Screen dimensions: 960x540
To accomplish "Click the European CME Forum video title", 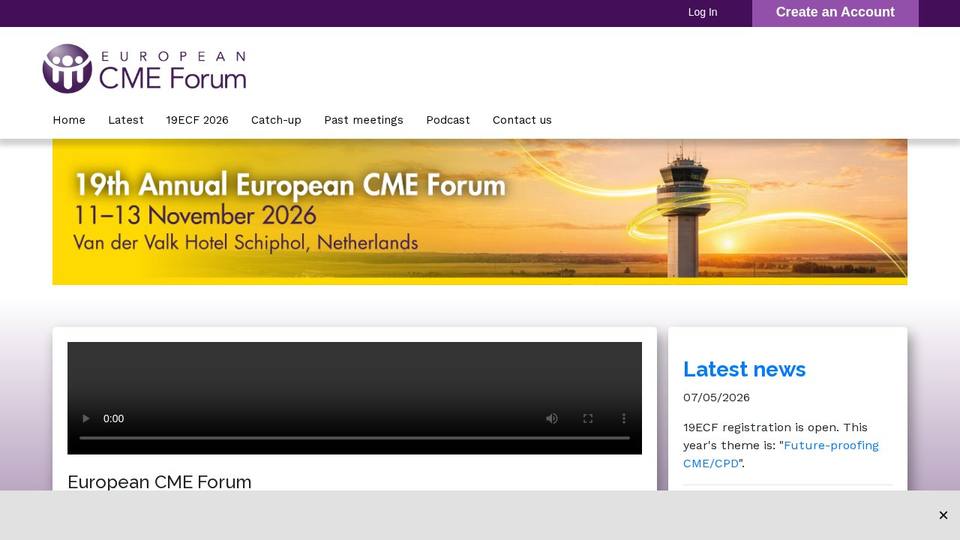I will pyautogui.click(x=159, y=482).
